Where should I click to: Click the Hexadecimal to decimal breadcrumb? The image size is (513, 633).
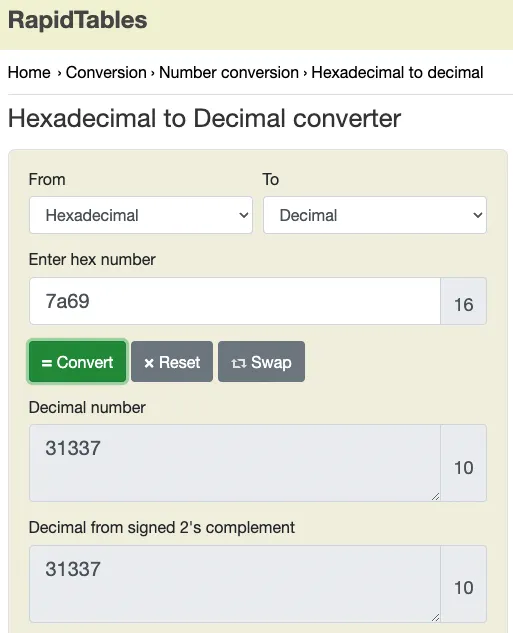click(x=397, y=73)
